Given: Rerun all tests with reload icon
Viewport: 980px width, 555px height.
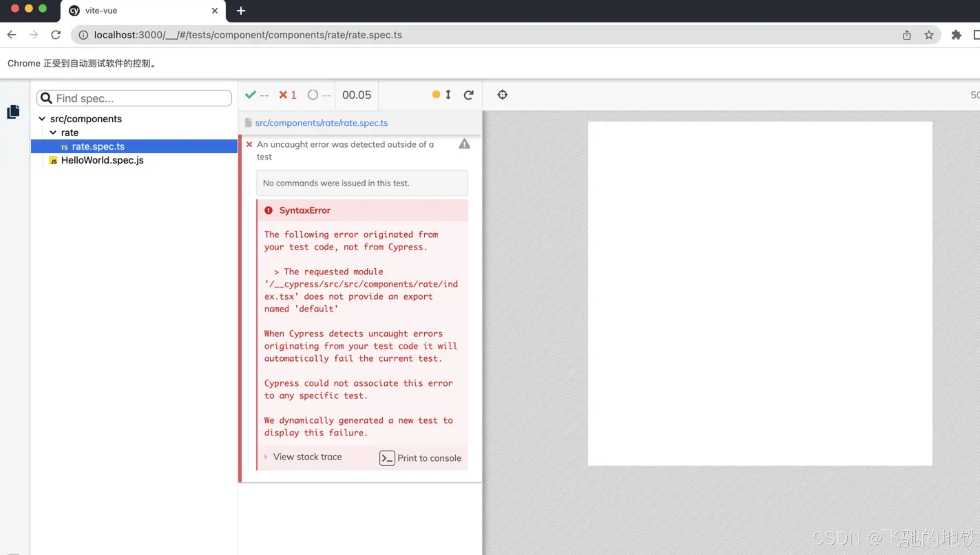Looking at the screenshot, I should (x=468, y=95).
